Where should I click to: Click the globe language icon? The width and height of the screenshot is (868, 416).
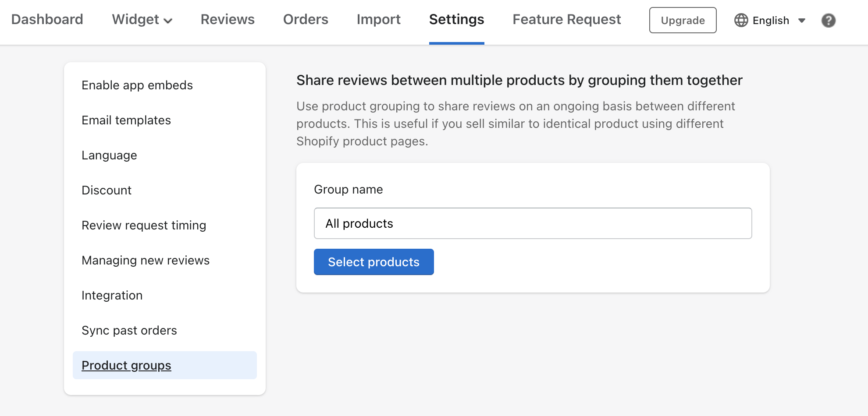point(741,20)
